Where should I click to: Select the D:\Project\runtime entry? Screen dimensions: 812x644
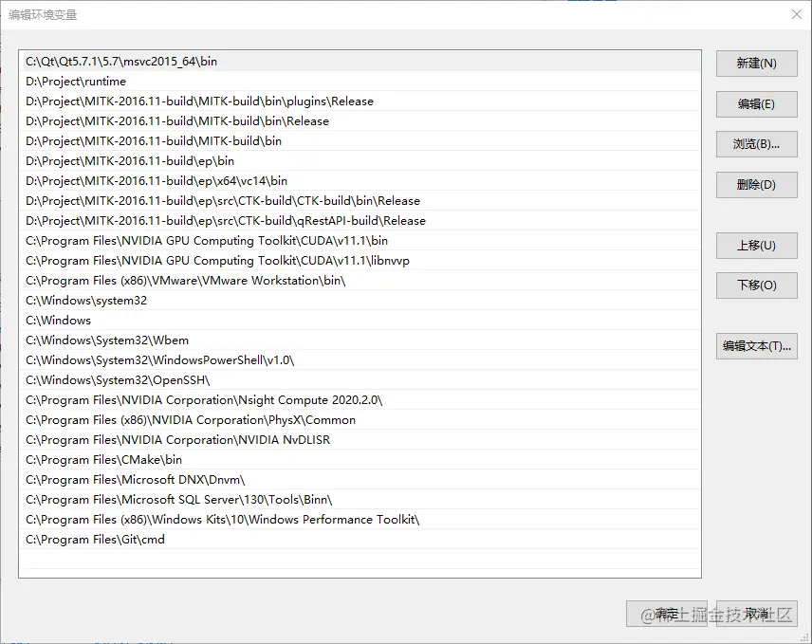[361, 82]
